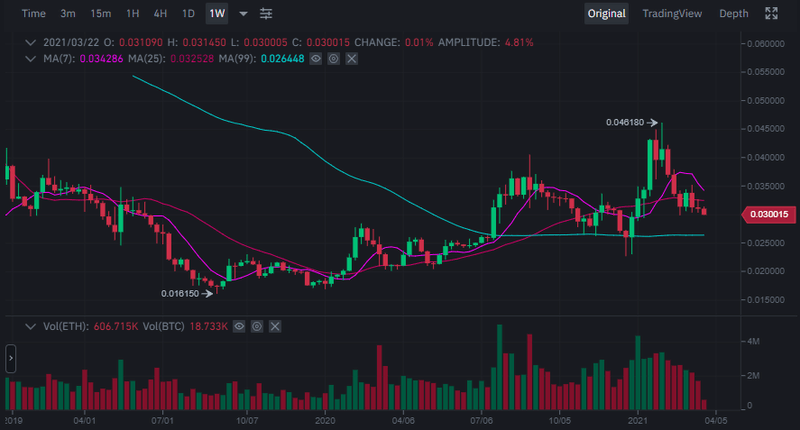Select the 15m interval
This screenshot has width=800, height=430.
[100, 14]
